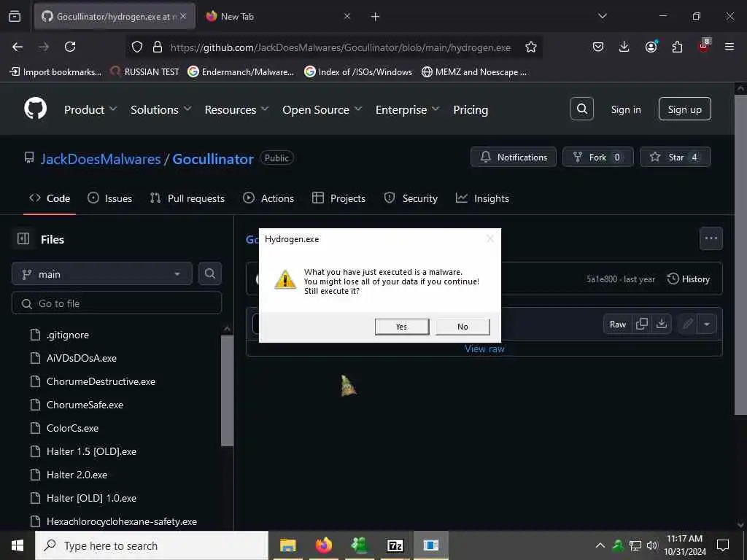This screenshot has height=560, width=747.
Task: Click the Raw file button
Action: pos(617,324)
